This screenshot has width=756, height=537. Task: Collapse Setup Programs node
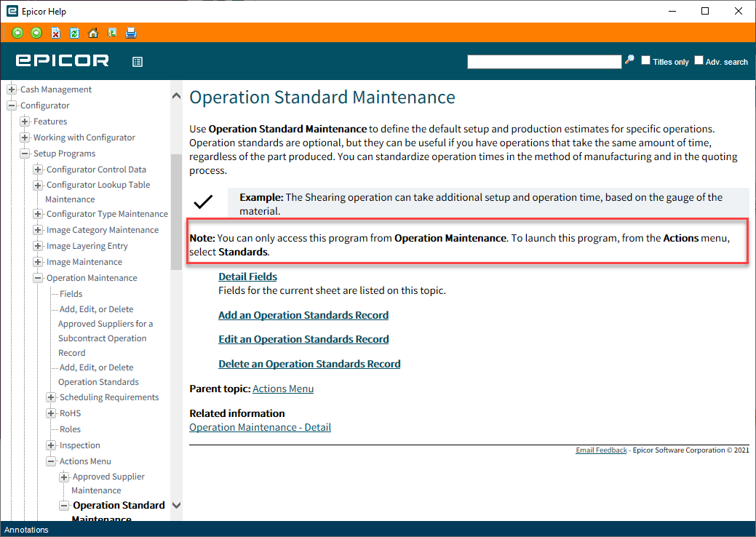[25, 154]
